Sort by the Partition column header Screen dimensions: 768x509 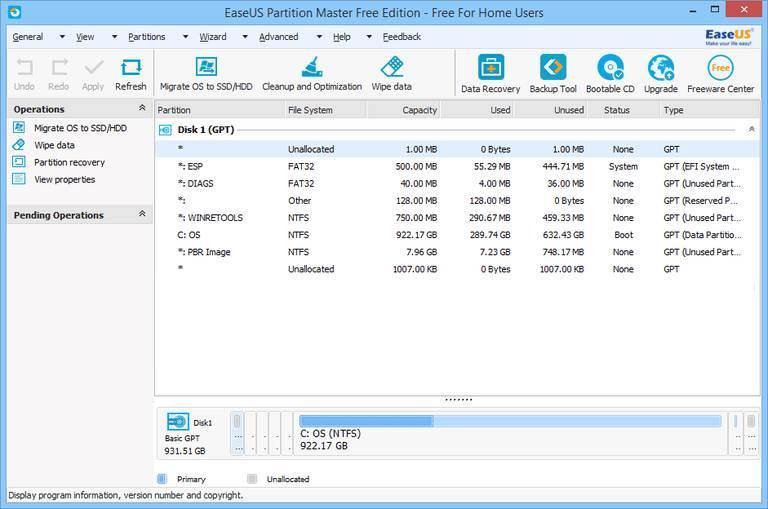tap(219, 110)
